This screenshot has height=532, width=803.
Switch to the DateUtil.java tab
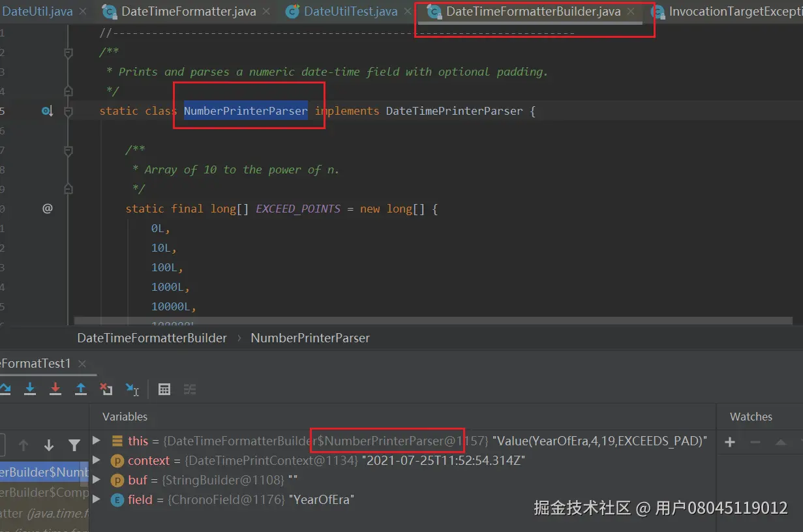tap(37, 11)
